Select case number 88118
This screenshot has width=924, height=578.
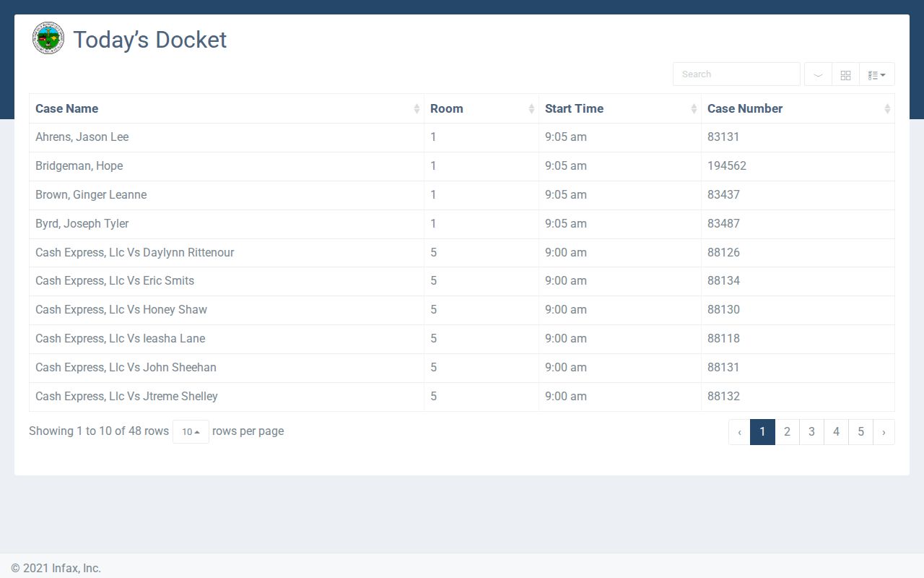click(x=723, y=339)
